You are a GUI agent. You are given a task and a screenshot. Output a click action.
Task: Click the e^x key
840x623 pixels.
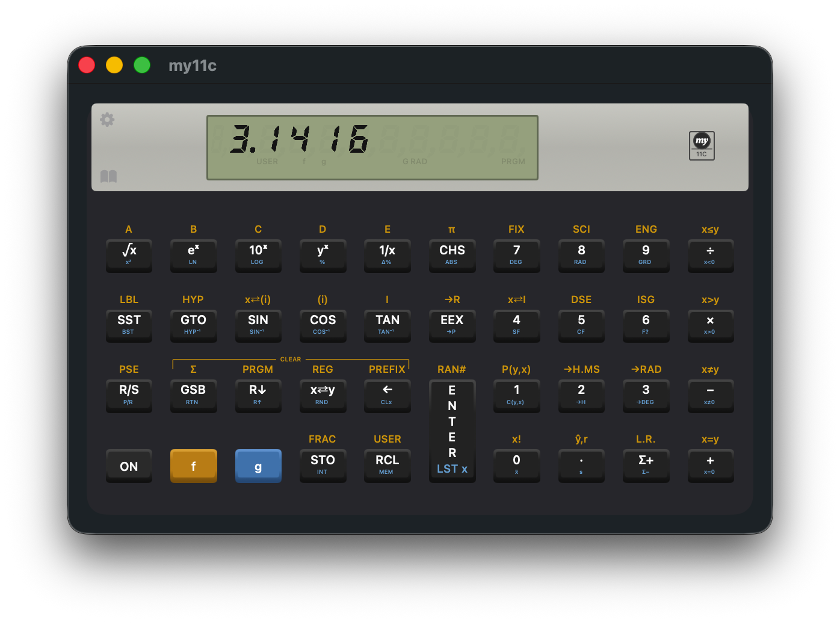tap(193, 256)
